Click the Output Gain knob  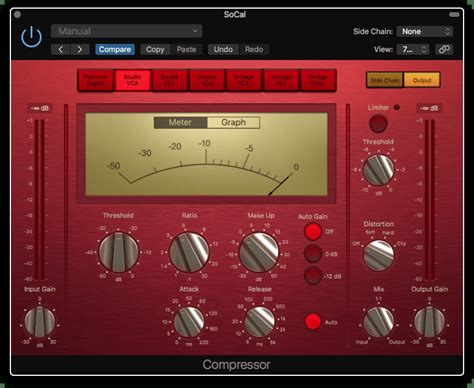pyautogui.click(x=429, y=322)
